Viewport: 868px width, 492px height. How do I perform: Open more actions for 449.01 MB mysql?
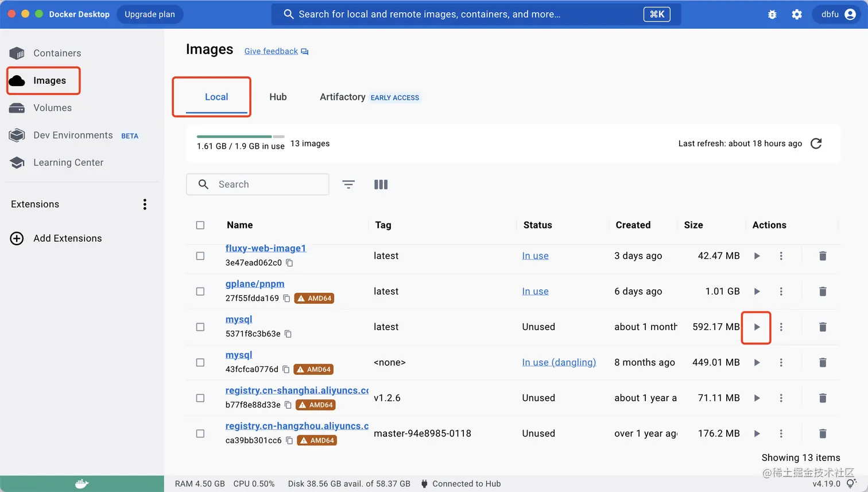coord(781,363)
